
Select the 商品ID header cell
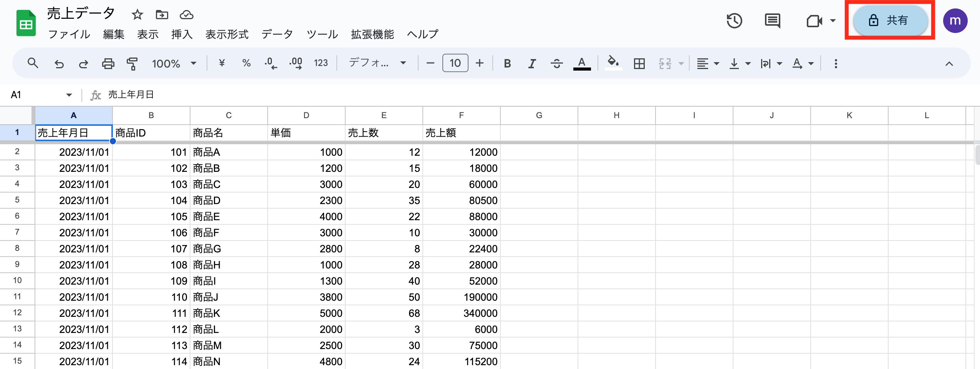coord(151,133)
